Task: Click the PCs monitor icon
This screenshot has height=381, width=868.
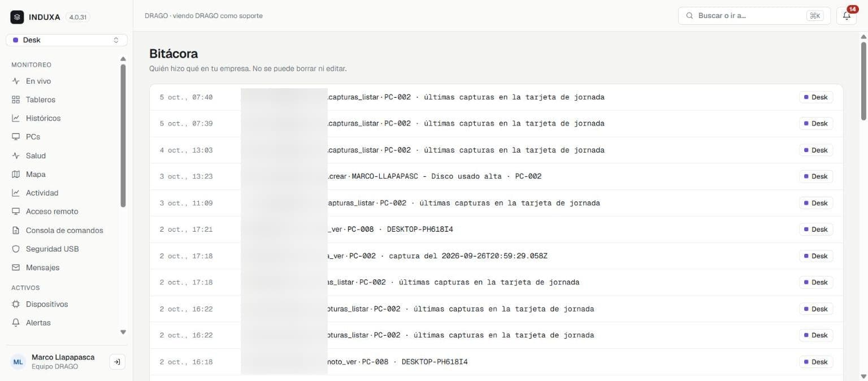Action: click(x=16, y=137)
